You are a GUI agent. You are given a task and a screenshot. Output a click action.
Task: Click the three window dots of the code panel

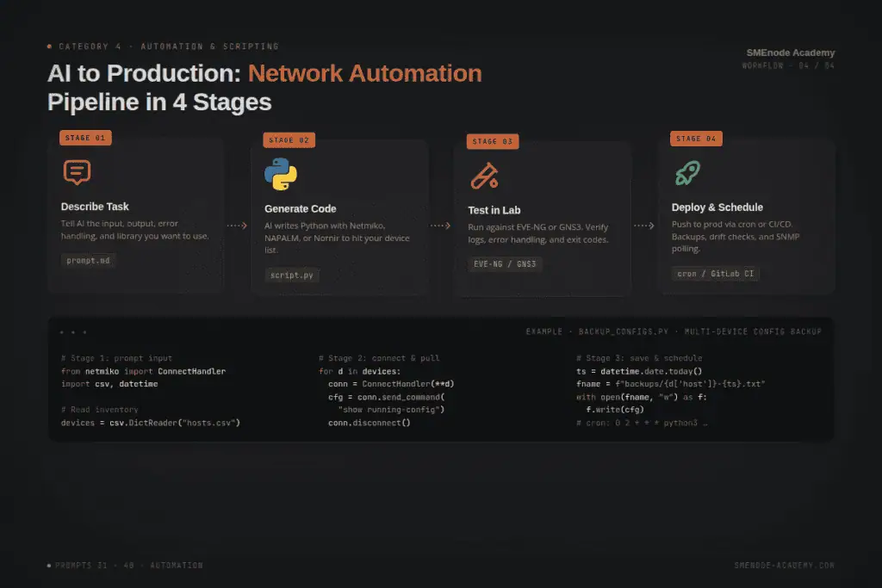73,332
